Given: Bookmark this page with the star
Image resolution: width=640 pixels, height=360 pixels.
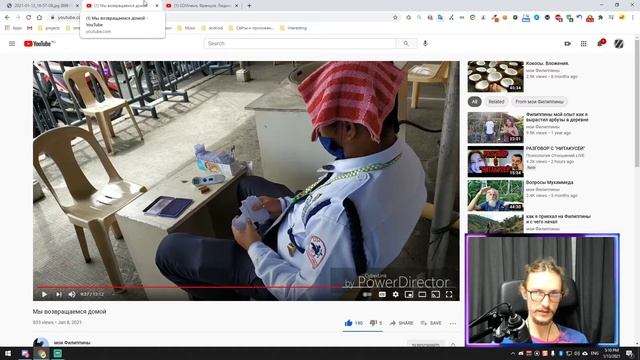Looking at the screenshot, I should pyautogui.click(x=395, y=18).
